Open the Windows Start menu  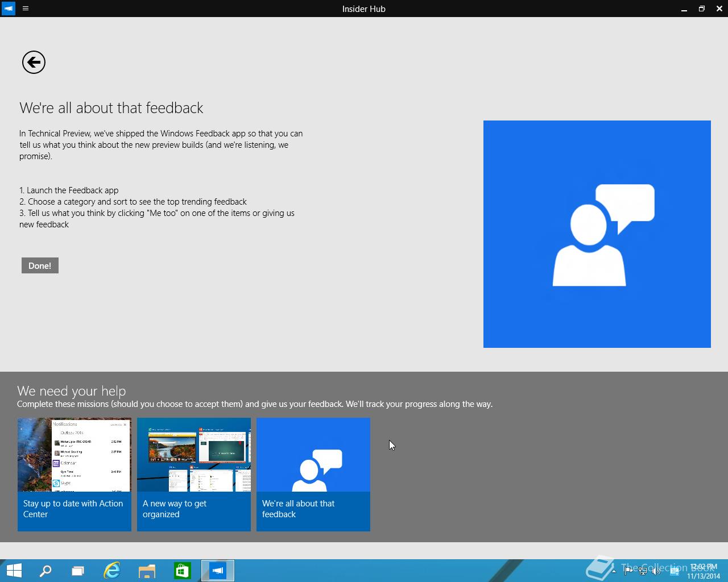(14, 571)
